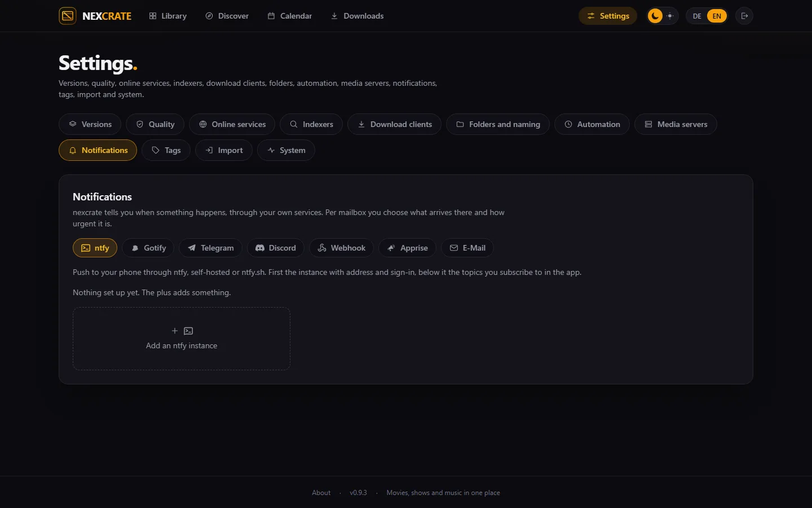Pick the Discord notification service
The height and width of the screenshot is (508, 812).
coord(276,248)
